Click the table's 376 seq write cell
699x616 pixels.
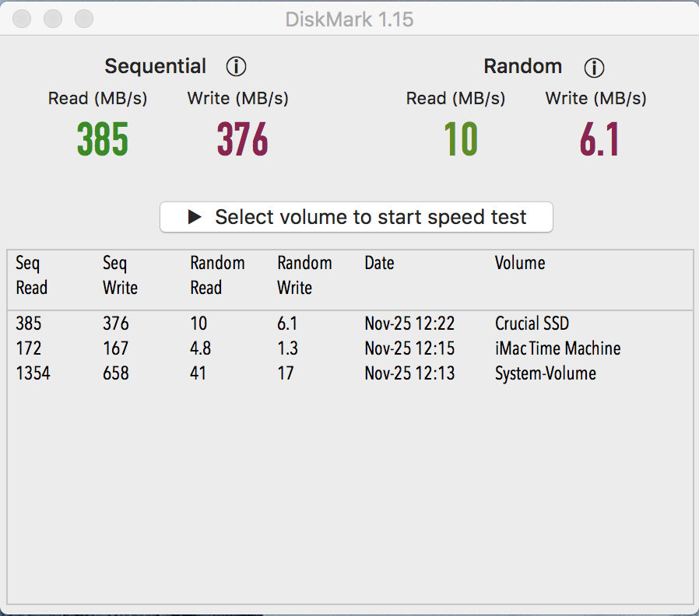[116, 324]
